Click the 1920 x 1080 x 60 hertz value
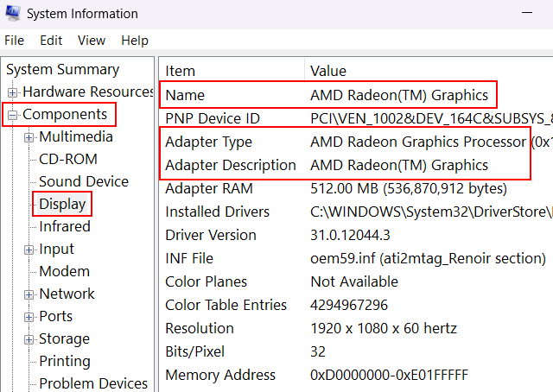 click(384, 328)
